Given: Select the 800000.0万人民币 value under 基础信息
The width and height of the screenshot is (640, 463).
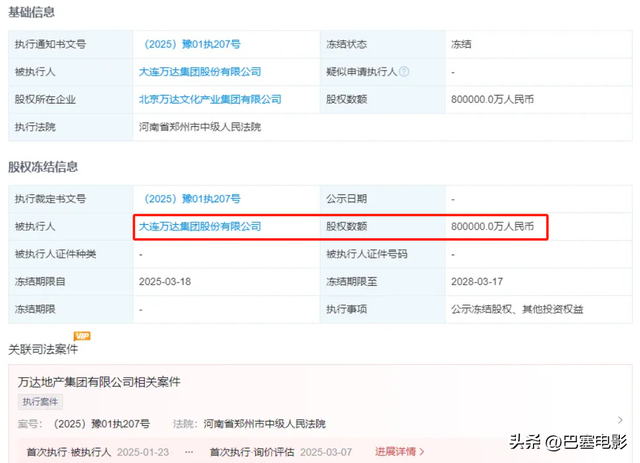Looking at the screenshot, I should click(x=492, y=99).
